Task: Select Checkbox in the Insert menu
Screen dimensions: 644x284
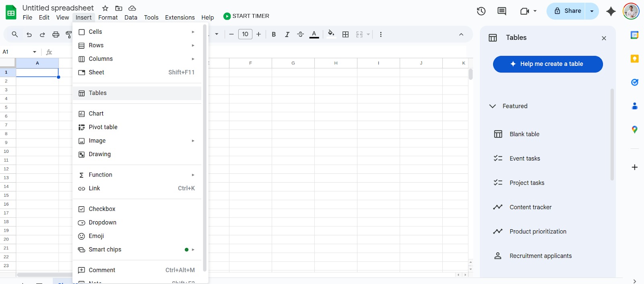Action: coord(102,209)
